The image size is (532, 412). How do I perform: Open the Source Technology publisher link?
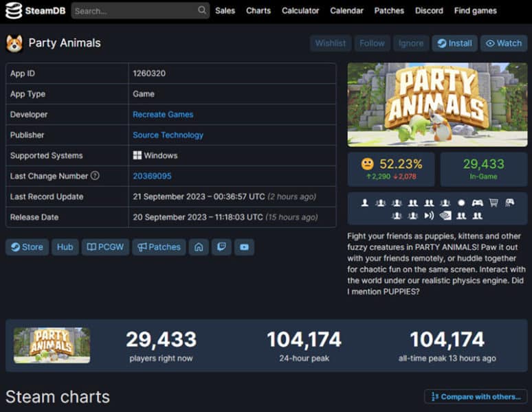(x=168, y=135)
